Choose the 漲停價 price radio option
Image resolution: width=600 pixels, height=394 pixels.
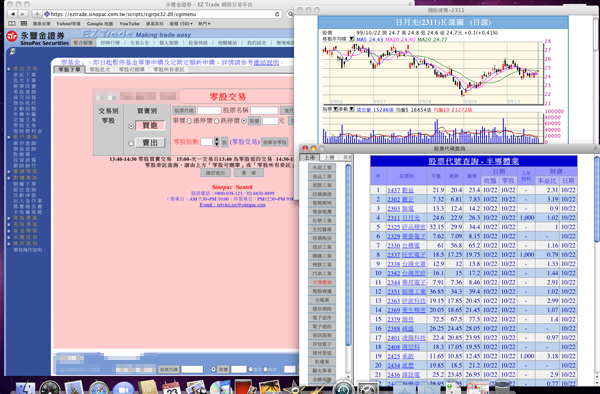[189, 121]
